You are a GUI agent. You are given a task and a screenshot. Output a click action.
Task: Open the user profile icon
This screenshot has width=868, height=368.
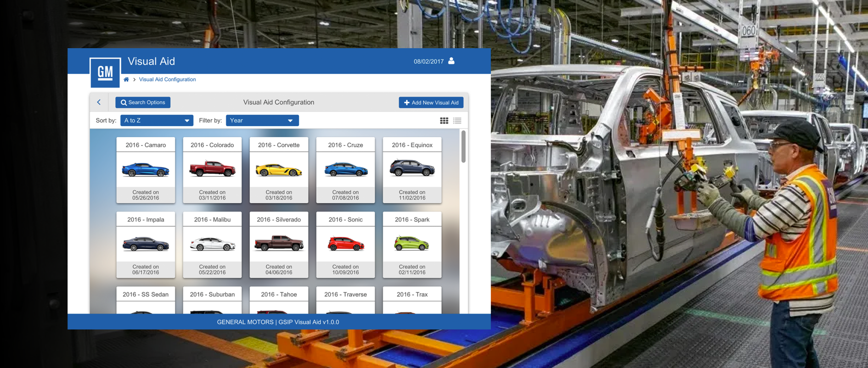point(451,61)
